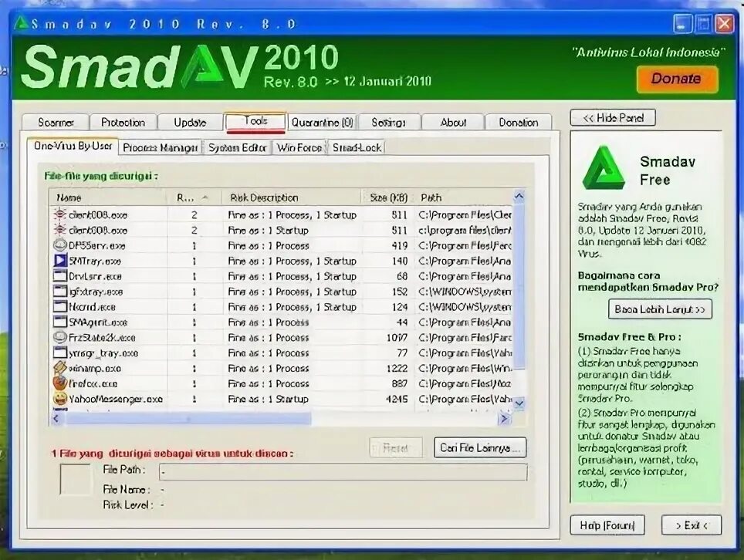Sort by the Risk Description column header

pos(291,197)
